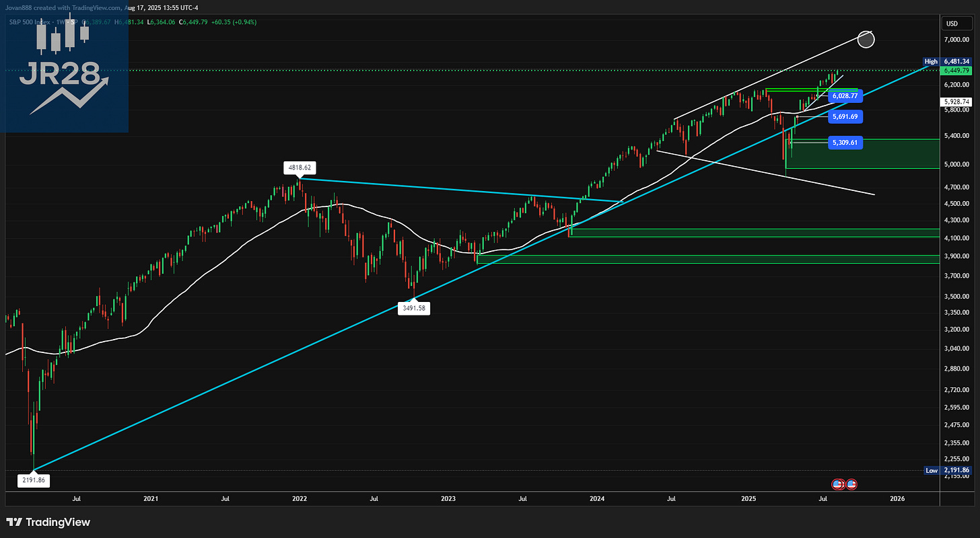The height and width of the screenshot is (538, 980).
Task: Click the 2,355.00 price axis tick
Action: (x=957, y=442)
